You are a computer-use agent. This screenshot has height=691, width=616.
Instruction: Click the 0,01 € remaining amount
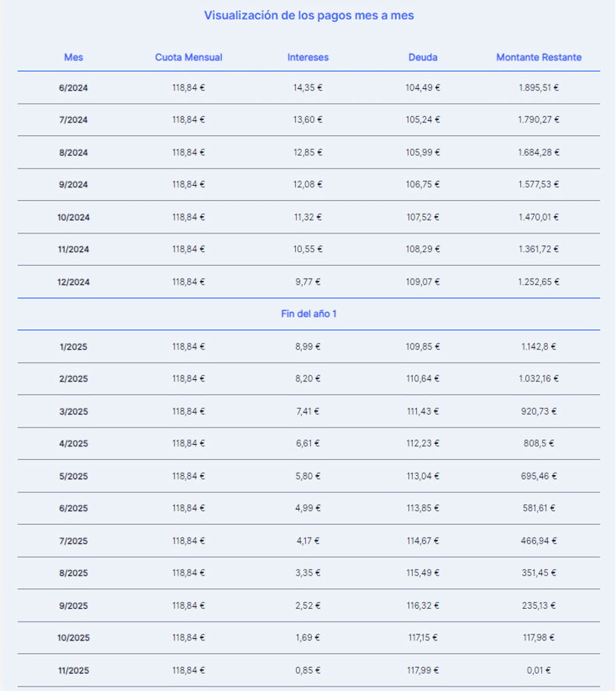click(x=539, y=671)
